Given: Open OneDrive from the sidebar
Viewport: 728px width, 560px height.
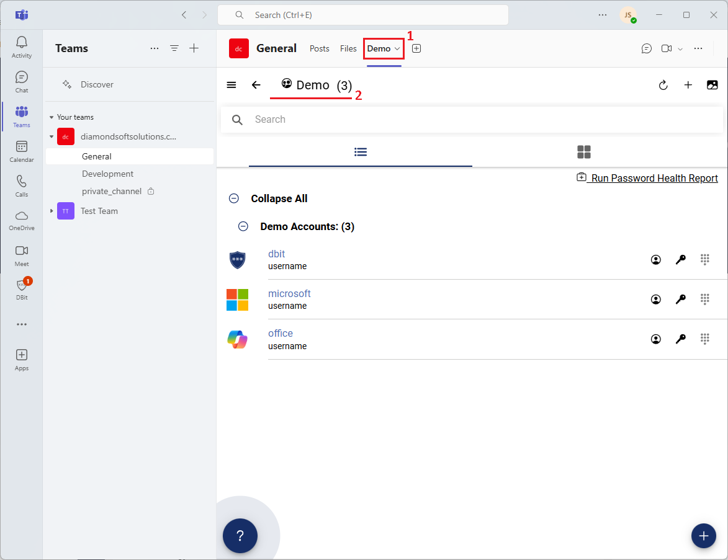Looking at the screenshot, I should [21, 220].
